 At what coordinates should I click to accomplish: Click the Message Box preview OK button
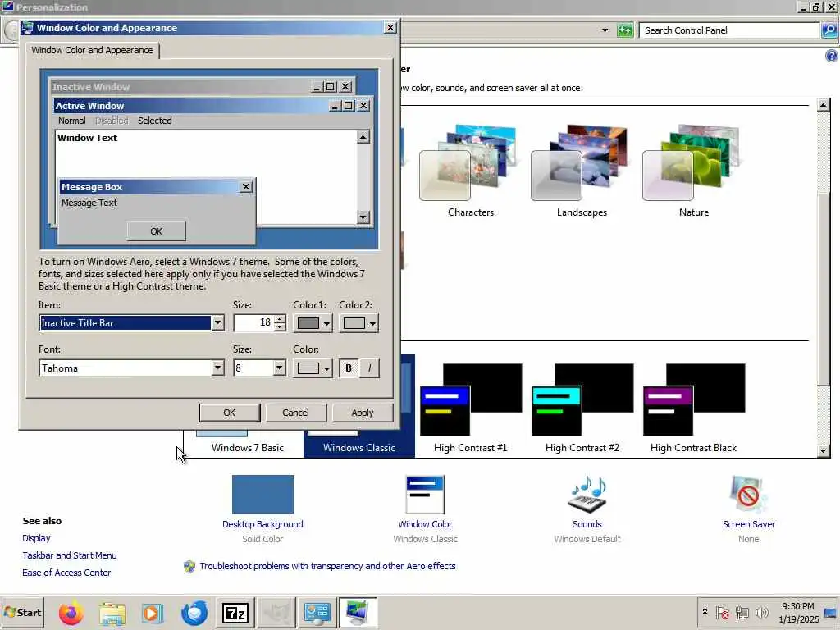tap(156, 231)
